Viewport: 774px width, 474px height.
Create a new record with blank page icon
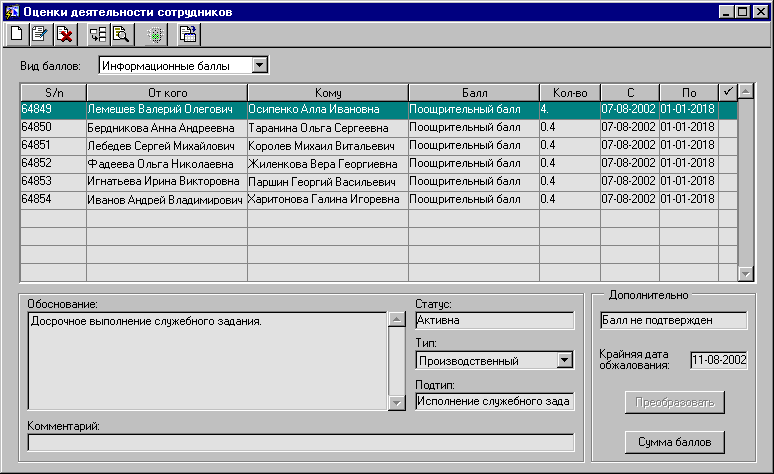click(16, 35)
